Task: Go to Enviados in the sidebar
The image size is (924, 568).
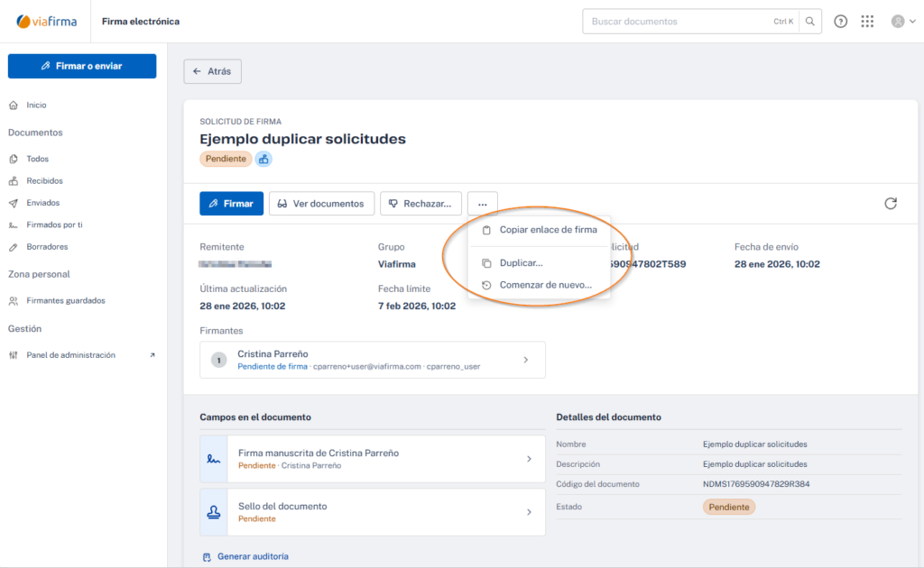Action: (x=43, y=203)
